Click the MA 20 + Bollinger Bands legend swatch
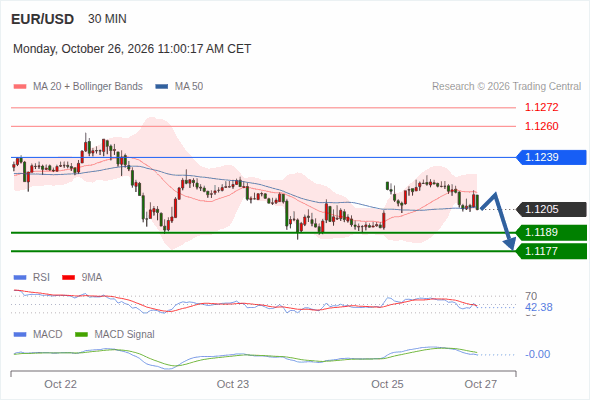Image resolution: width=590 pixels, height=400 pixels. coord(20,87)
